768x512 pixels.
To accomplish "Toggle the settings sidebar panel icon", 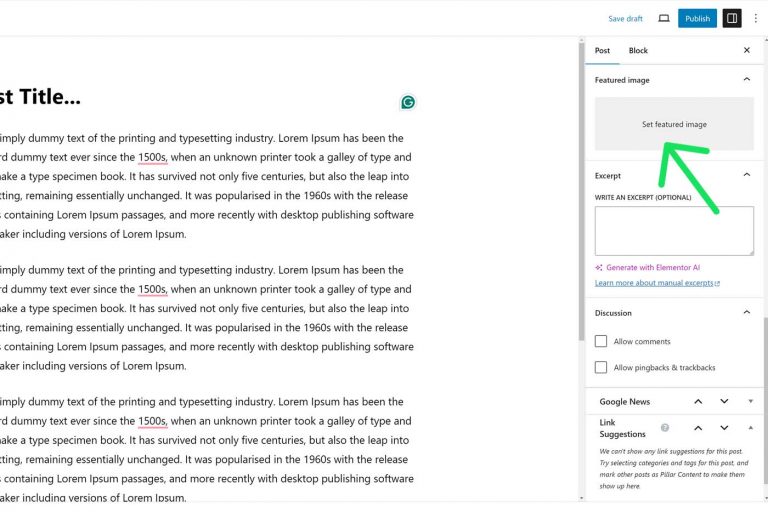I will (732, 18).
